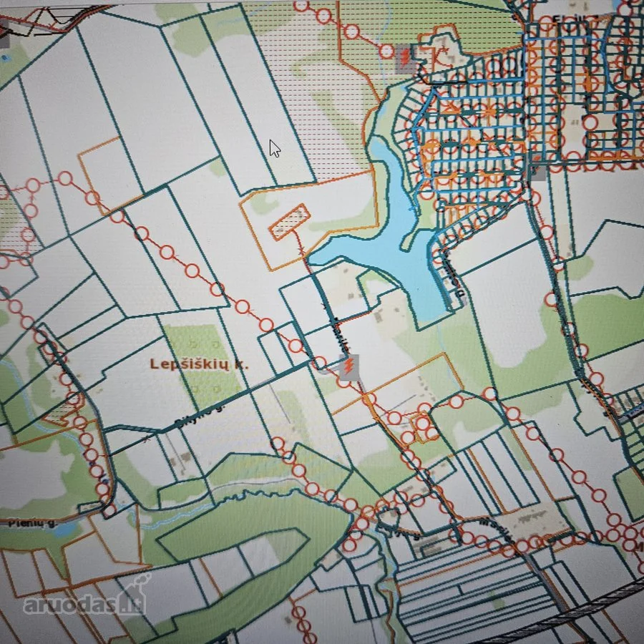Click the lightning transformer icon near Lepšiškių k.
This screenshot has height=644, width=644.
[348, 367]
